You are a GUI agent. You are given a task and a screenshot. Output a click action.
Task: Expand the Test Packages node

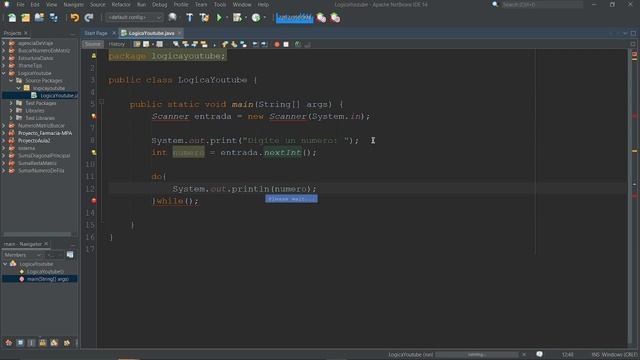click(11, 103)
